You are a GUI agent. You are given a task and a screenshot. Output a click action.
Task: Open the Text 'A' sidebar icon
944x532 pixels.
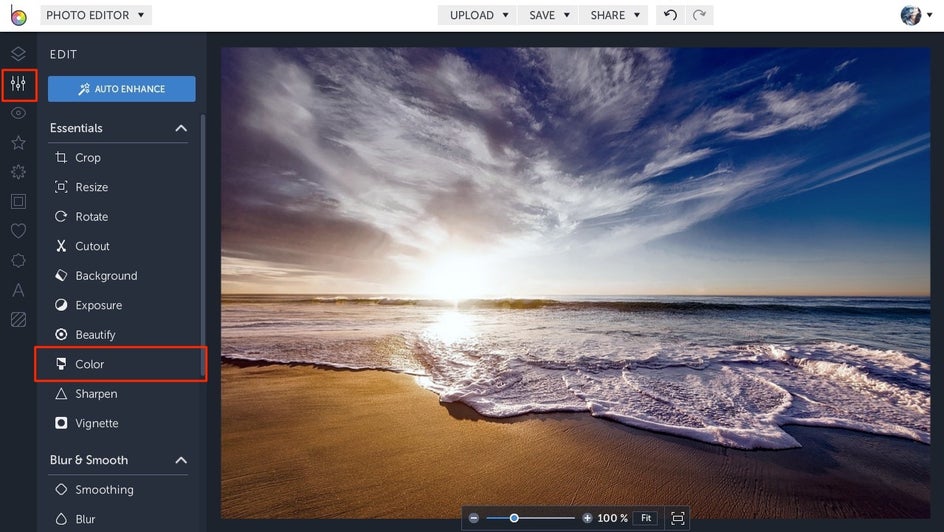pos(18,290)
